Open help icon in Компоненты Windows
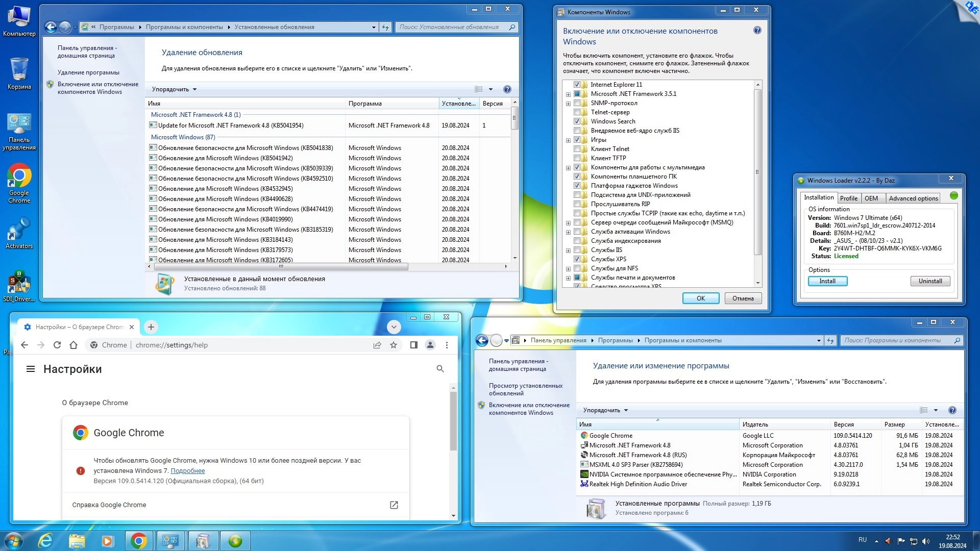The width and height of the screenshot is (980, 551). coord(757,31)
